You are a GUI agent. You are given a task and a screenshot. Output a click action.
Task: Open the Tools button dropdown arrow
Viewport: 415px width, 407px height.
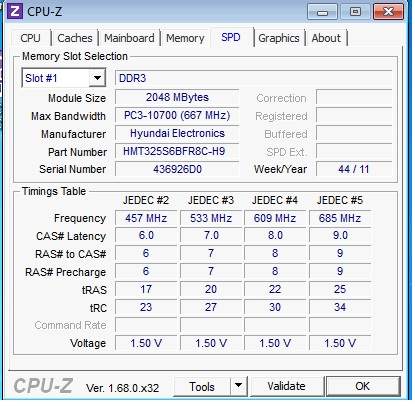[x=238, y=386]
